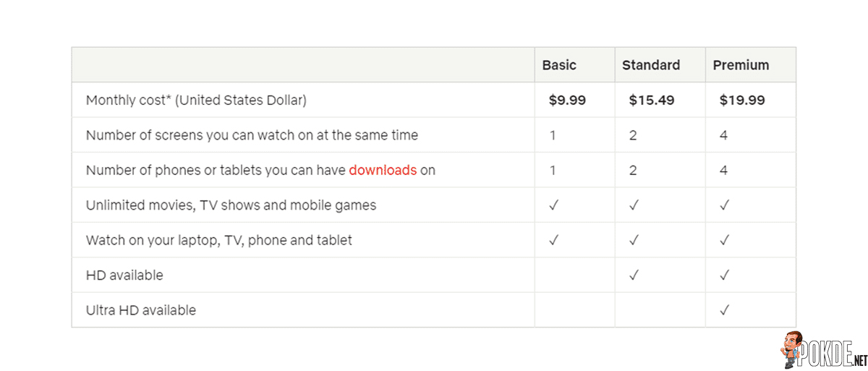Select the Premium plan column header

[x=741, y=65]
